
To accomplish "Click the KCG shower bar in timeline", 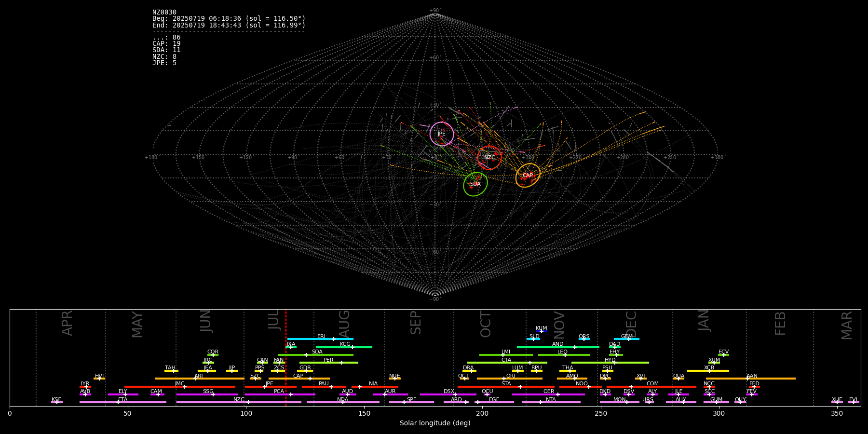I will 344,347.
